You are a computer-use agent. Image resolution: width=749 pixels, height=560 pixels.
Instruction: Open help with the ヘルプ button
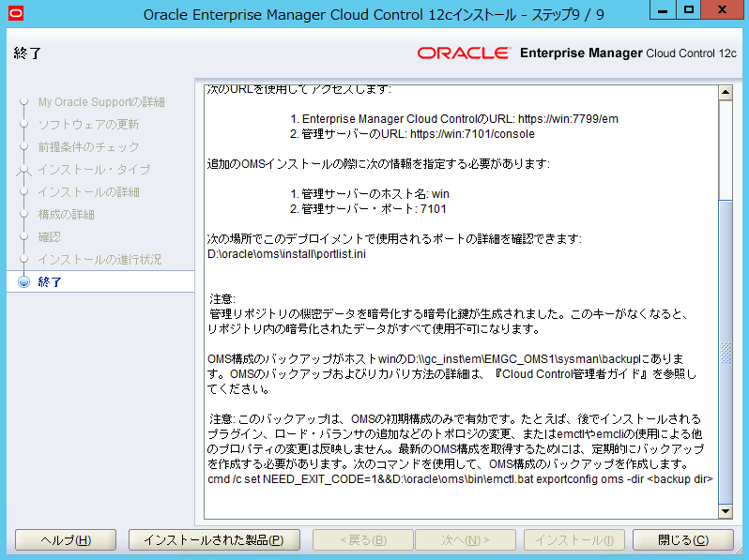pyautogui.click(x=66, y=540)
